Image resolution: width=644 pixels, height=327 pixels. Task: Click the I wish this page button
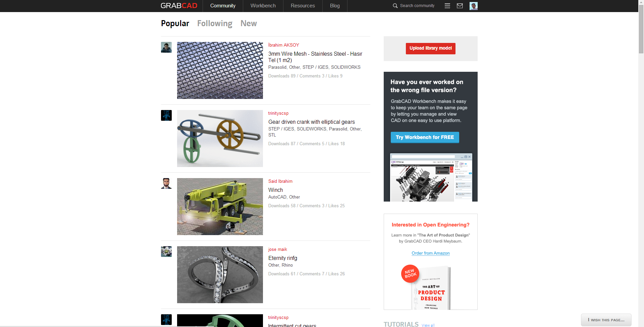pos(606,320)
